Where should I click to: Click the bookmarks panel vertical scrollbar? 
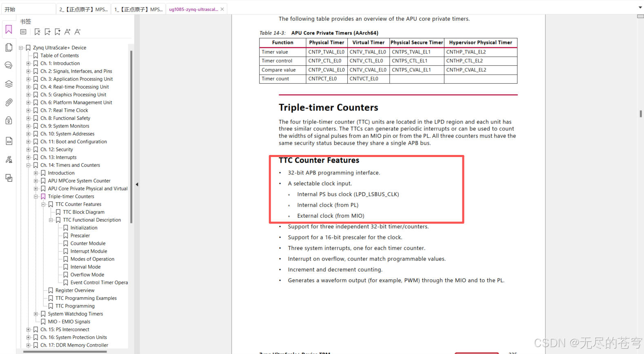pos(131,137)
